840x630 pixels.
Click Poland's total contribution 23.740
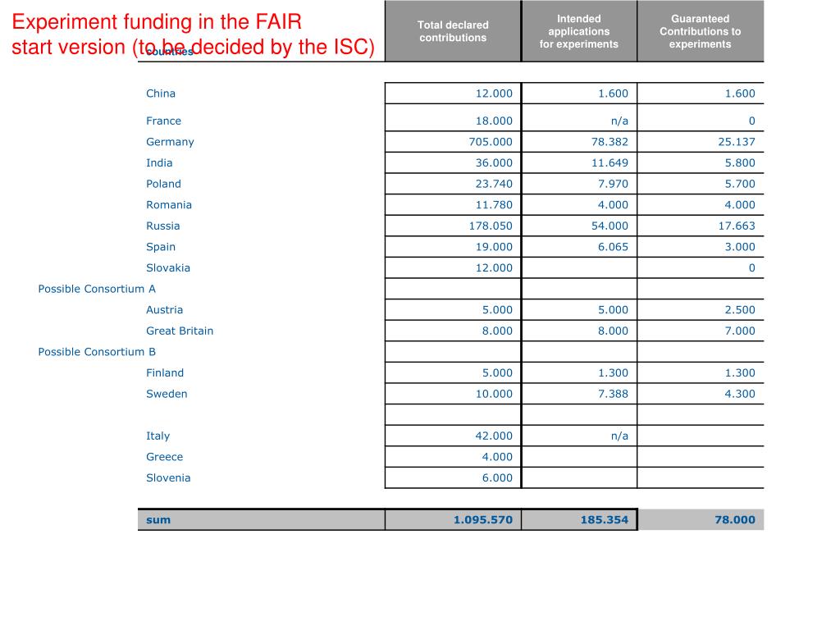(x=494, y=184)
